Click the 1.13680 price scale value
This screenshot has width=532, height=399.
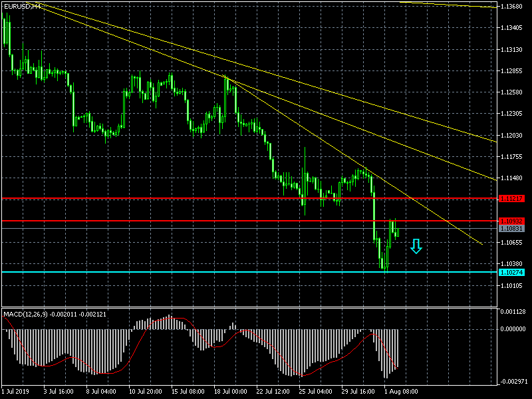pos(511,7)
